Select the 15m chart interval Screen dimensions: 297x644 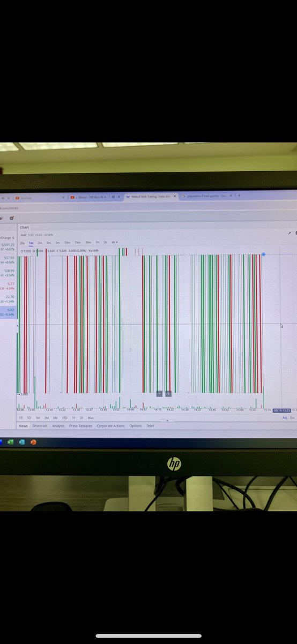coord(78,243)
